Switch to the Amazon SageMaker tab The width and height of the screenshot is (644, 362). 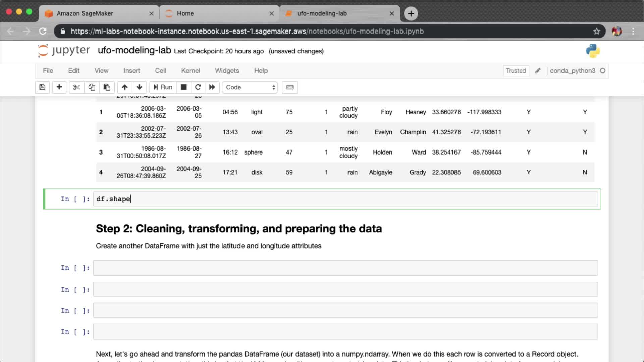(85, 13)
